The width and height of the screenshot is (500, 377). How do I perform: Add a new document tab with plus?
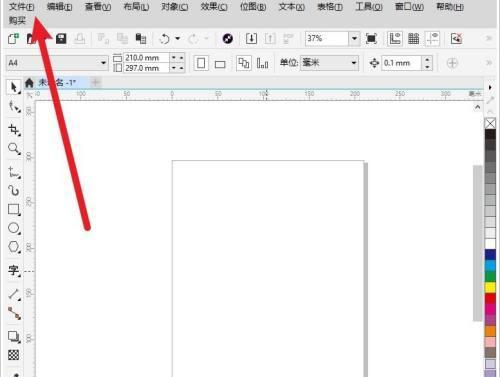click(95, 82)
